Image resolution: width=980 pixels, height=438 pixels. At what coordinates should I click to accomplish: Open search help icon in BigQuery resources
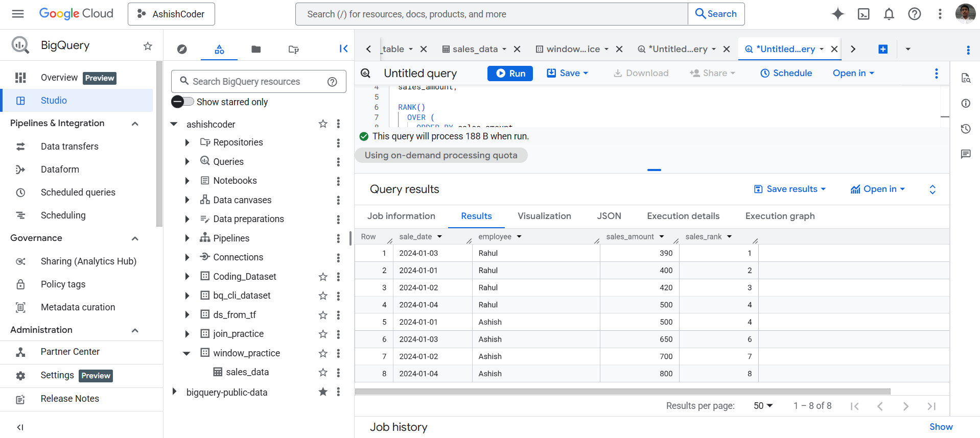[332, 82]
